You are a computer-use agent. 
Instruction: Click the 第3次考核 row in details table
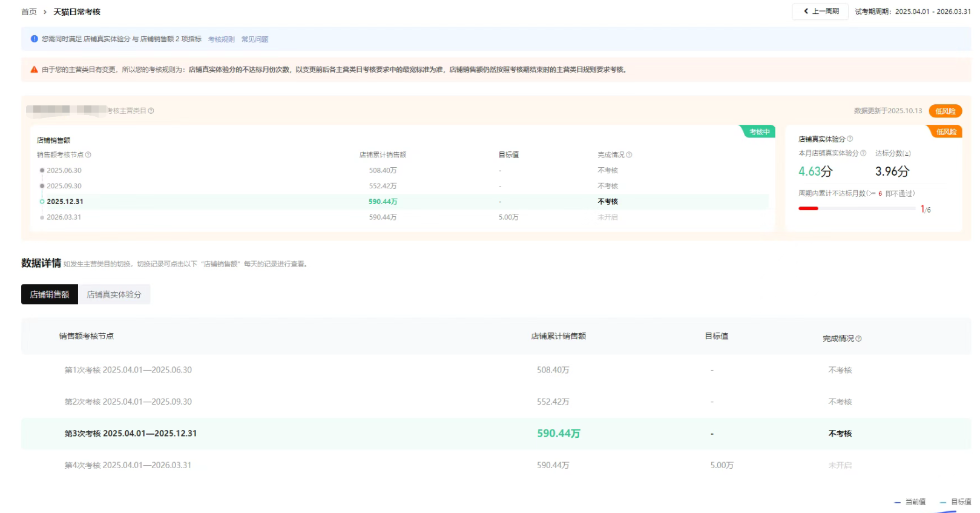click(131, 434)
